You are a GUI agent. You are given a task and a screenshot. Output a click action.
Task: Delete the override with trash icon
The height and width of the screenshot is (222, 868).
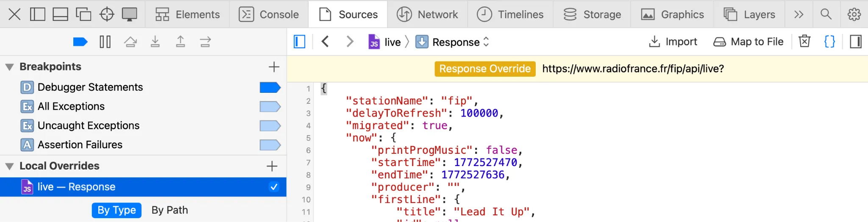click(x=804, y=41)
